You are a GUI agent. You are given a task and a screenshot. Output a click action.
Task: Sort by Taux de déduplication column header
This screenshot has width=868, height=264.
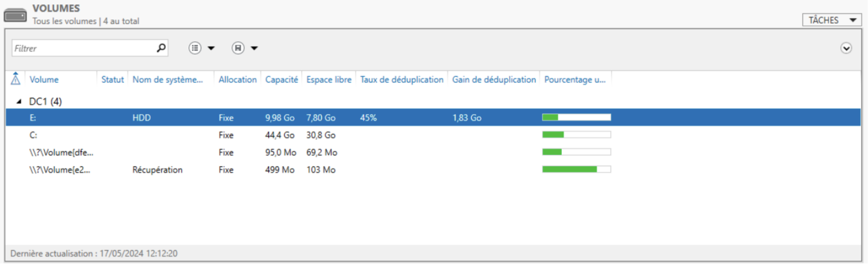(x=402, y=80)
